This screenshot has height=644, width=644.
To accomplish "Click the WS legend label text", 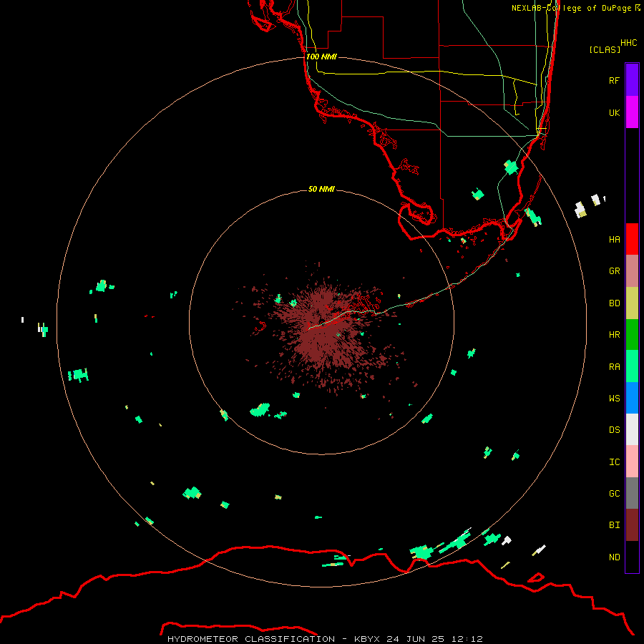I will (614, 399).
